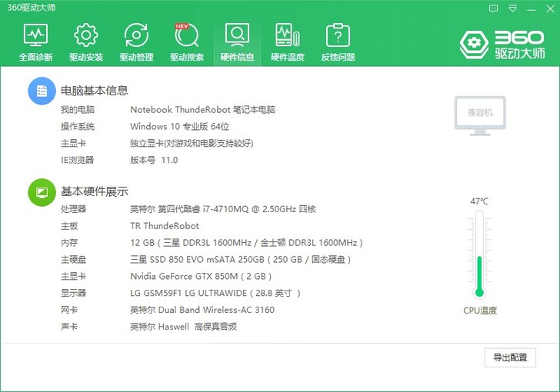Click the 处理器 label
The image size is (560, 392).
[73, 209]
